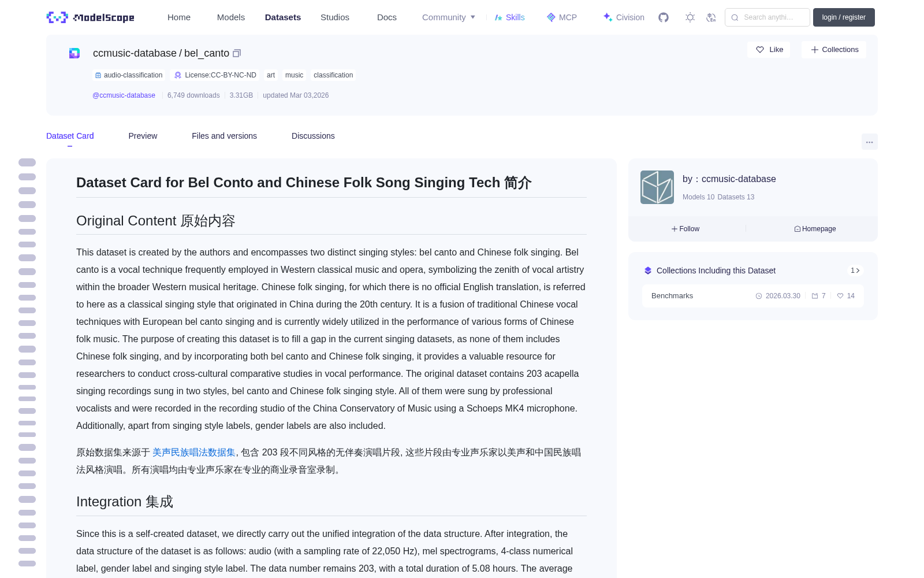The height and width of the screenshot is (578, 924).
Task: Open the 美声民族唱法数据集 link
Action: (194, 453)
